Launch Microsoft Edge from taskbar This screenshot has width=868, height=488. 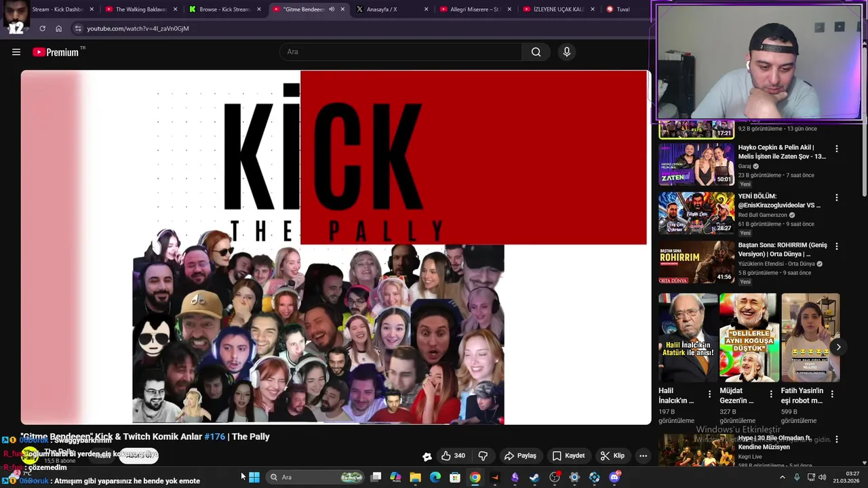(x=435, y=477)
